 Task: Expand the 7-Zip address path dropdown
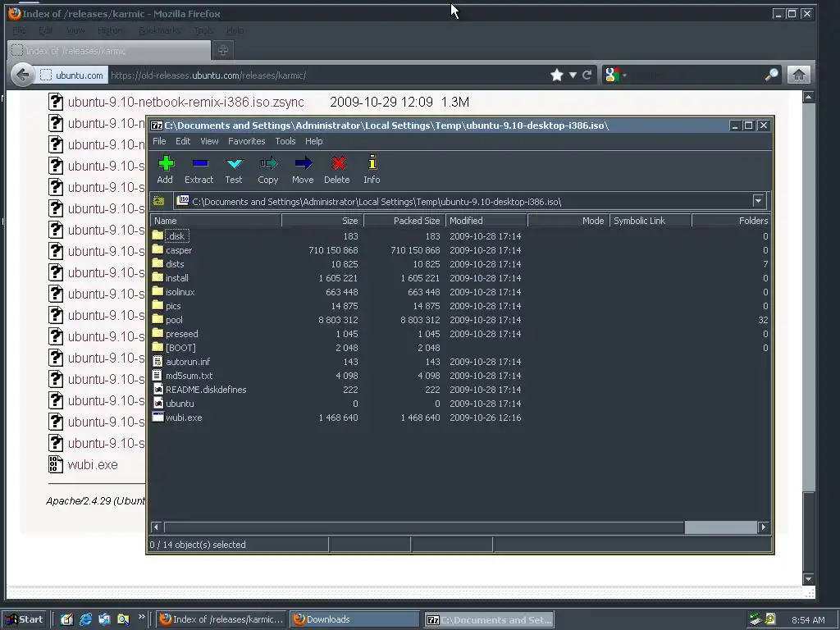(x=758, y=202)
